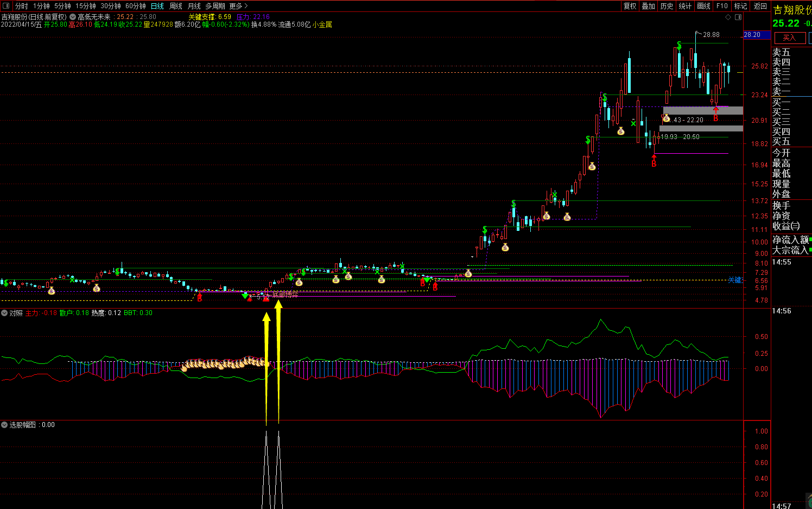Toggle 复权 price adjustment
Screen dimensions: 812x509
pos(630,6)
